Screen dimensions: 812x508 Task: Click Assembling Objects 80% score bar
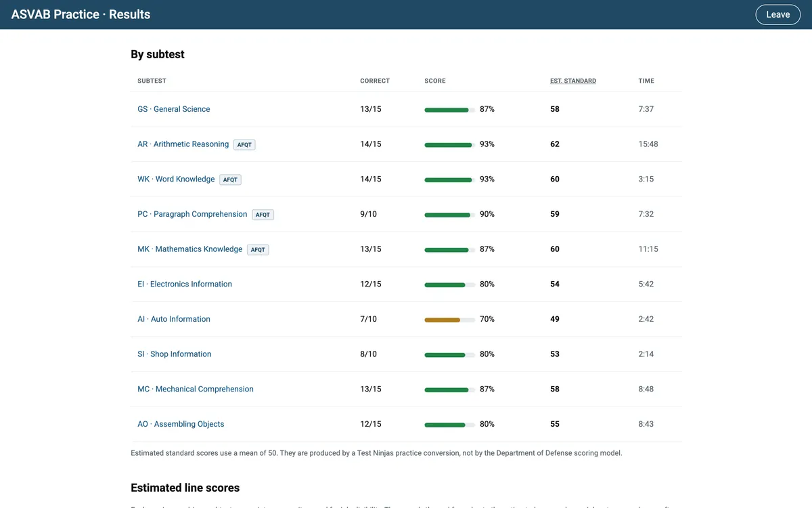coord(449,425)
